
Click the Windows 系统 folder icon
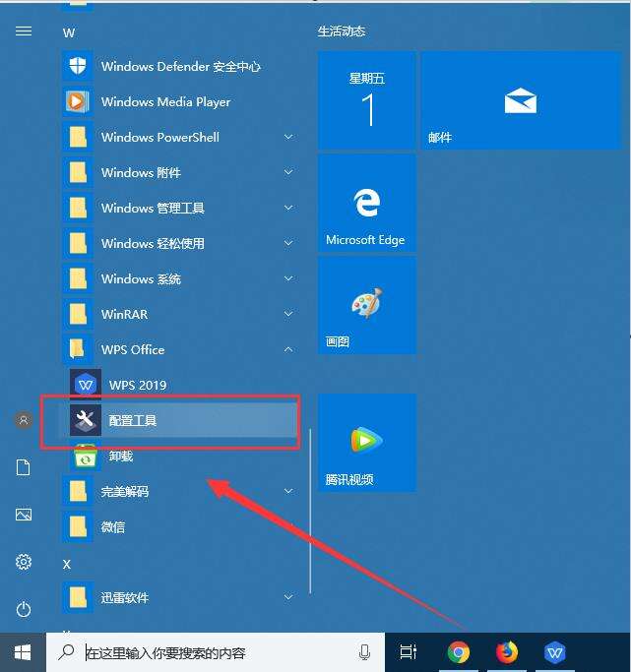point(78,278)
